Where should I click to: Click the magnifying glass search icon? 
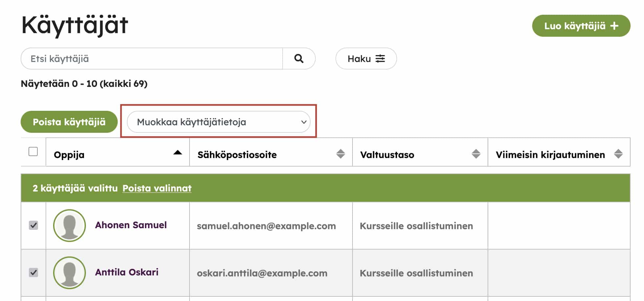click(x=299, y=59)
